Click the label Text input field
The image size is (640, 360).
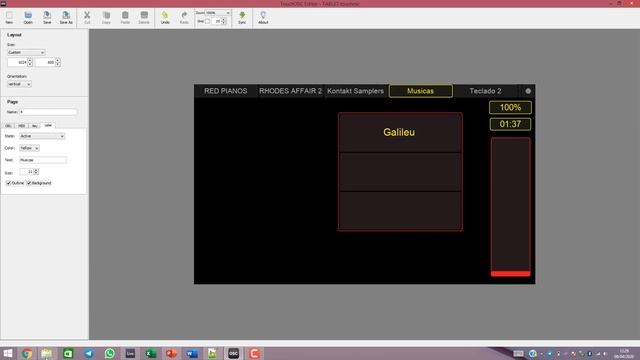[43, 160]
